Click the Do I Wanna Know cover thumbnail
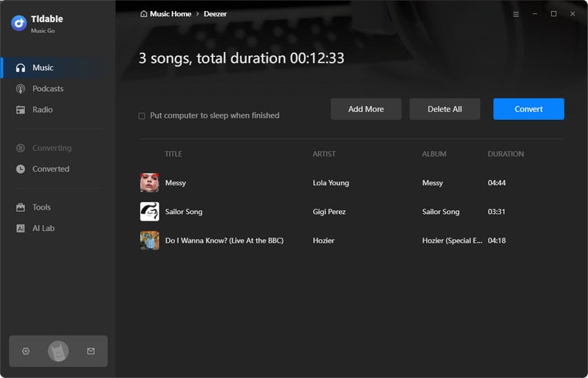Image resolution: width=588 pixels, height=378 pixels. [150, 240]
